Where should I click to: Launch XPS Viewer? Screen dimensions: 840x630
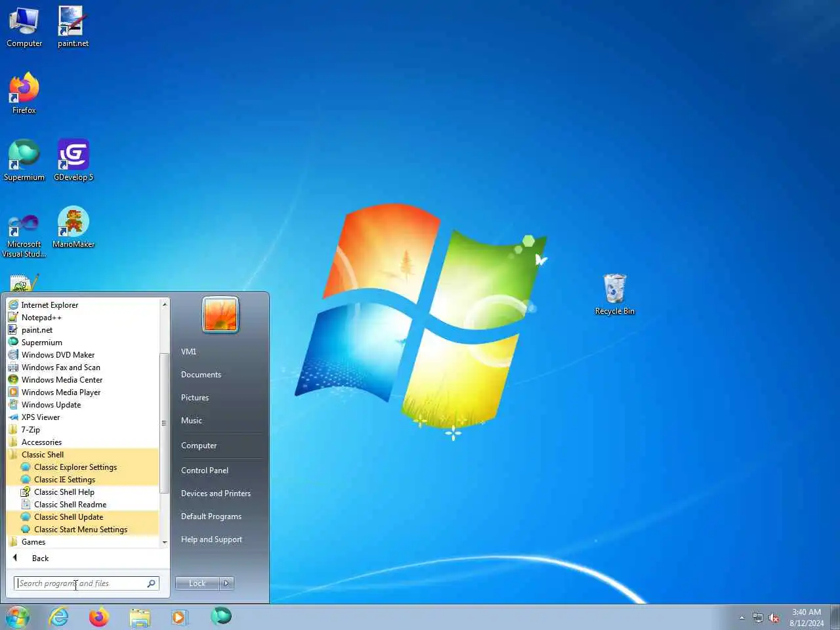pyautogui.click(x=83, y=417)
